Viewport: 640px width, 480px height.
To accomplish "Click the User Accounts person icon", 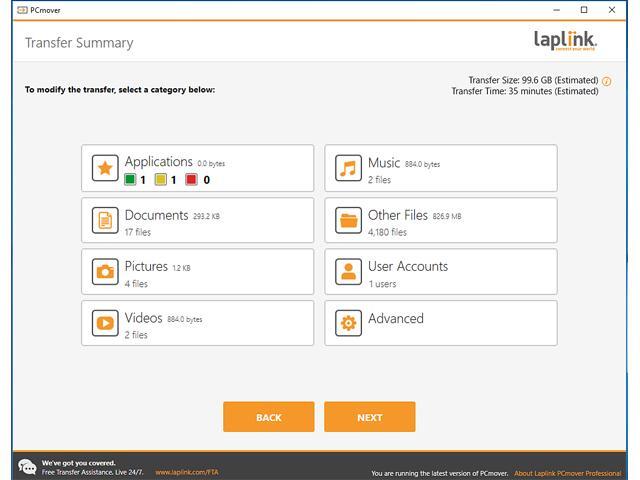I will [x=348, y=271].
